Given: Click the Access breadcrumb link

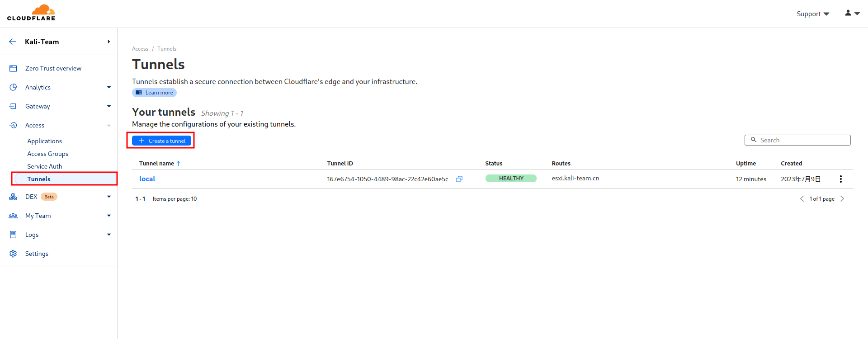Looking at the screenshot, I should (140, 49).
